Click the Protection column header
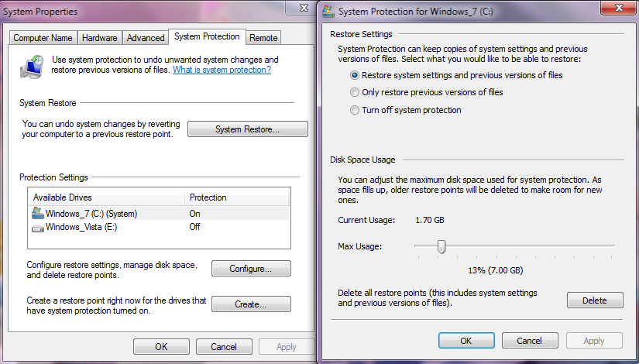 point(237,197)
